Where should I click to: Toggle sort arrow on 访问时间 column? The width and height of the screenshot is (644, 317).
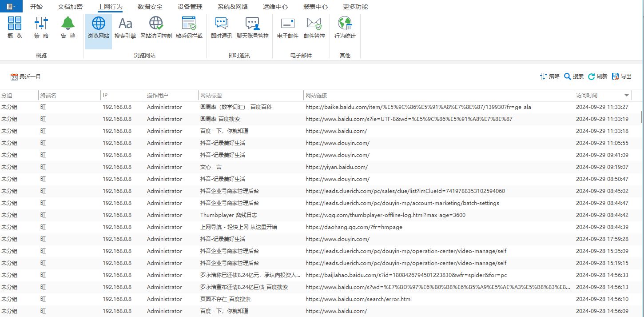pos(627,96)
